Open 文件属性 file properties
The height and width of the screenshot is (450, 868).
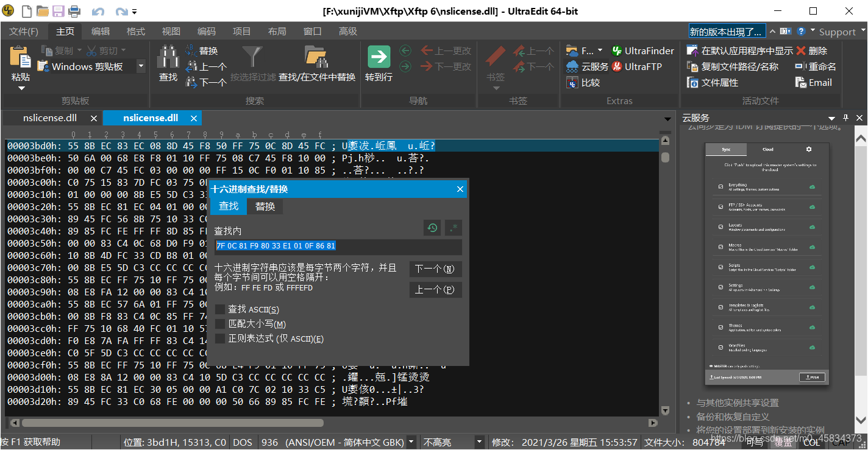coord(713,82)
